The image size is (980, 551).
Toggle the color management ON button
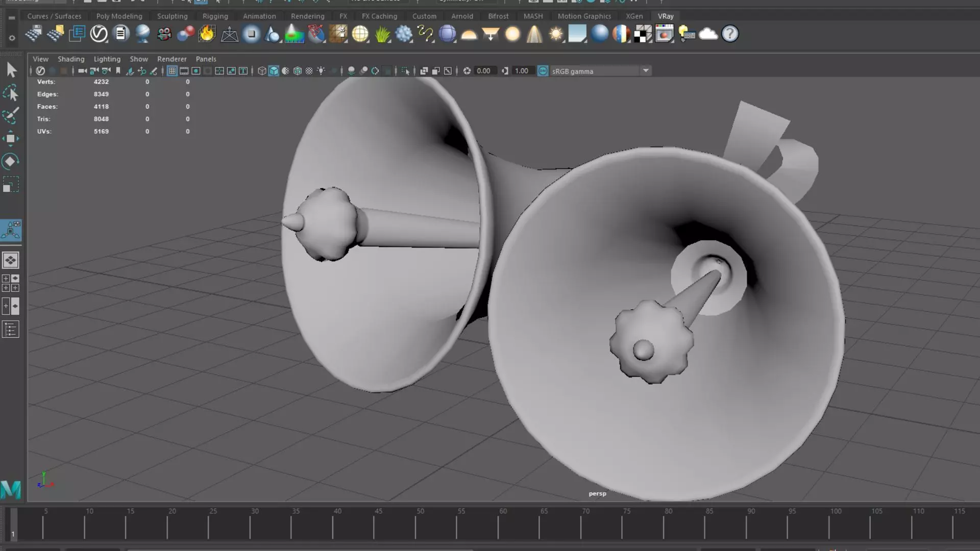pyautogui.click(x=543, y=71)
